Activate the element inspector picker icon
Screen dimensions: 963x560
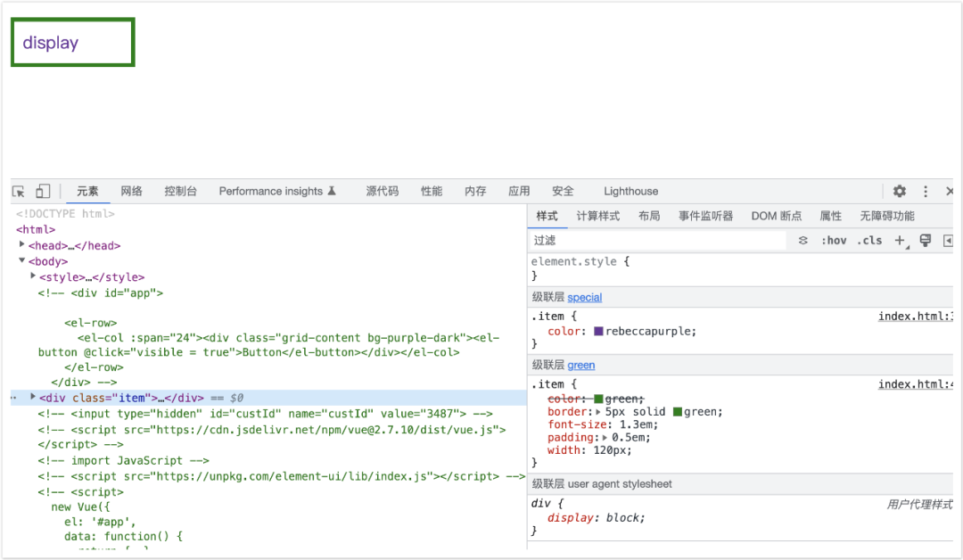pyautogui.click(x=19, y=192)
